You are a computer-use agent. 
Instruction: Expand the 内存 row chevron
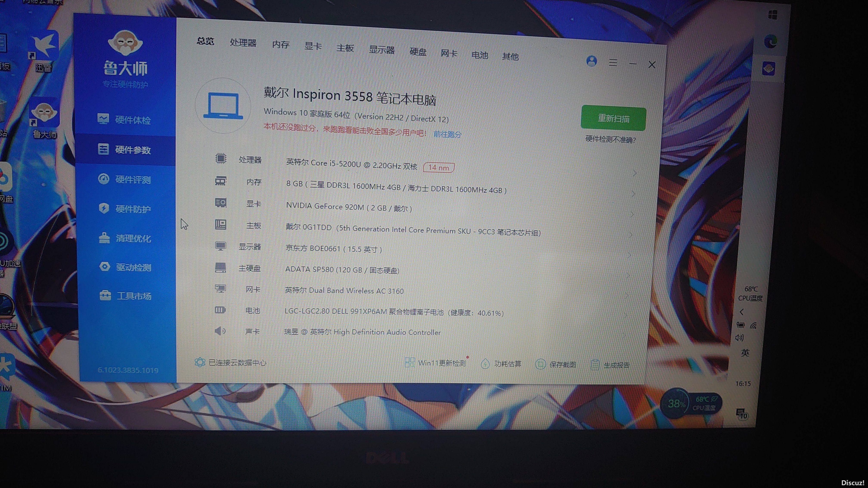point(634,194)
